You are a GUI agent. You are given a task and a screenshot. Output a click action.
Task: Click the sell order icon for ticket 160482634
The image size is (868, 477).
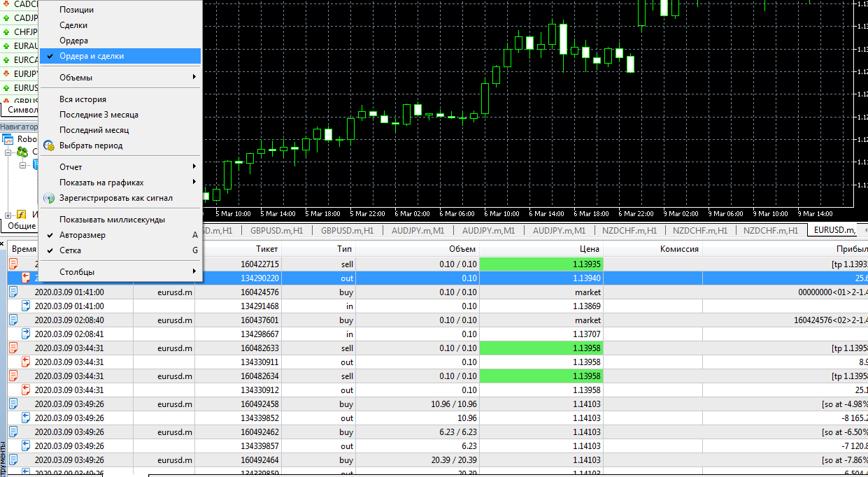13,376
